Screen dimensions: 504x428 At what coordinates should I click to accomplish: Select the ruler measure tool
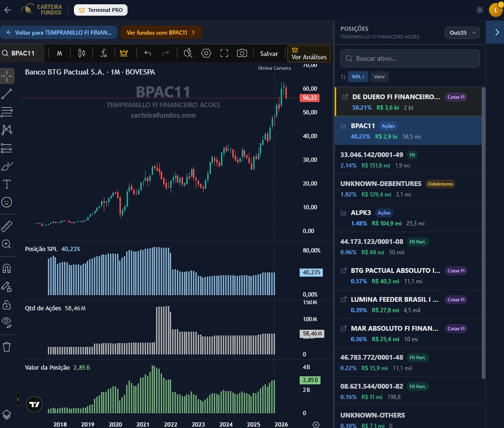pyautogui.click(x=7, y=226)
